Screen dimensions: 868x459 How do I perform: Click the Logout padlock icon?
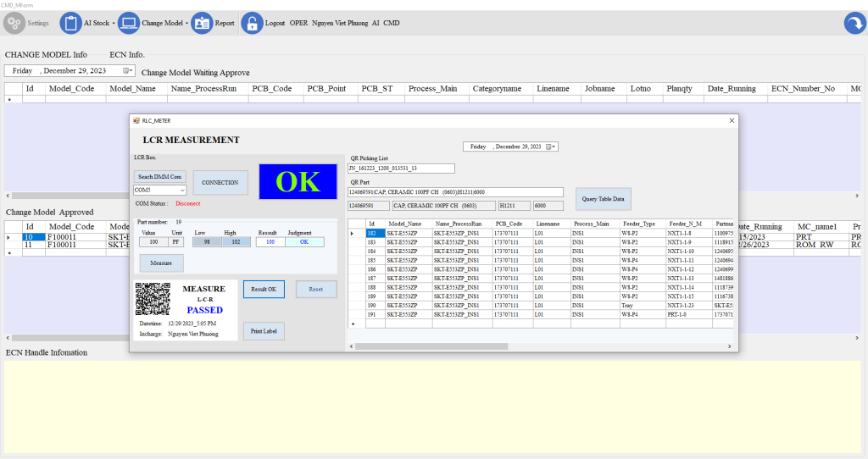click(x=252, y=23)
